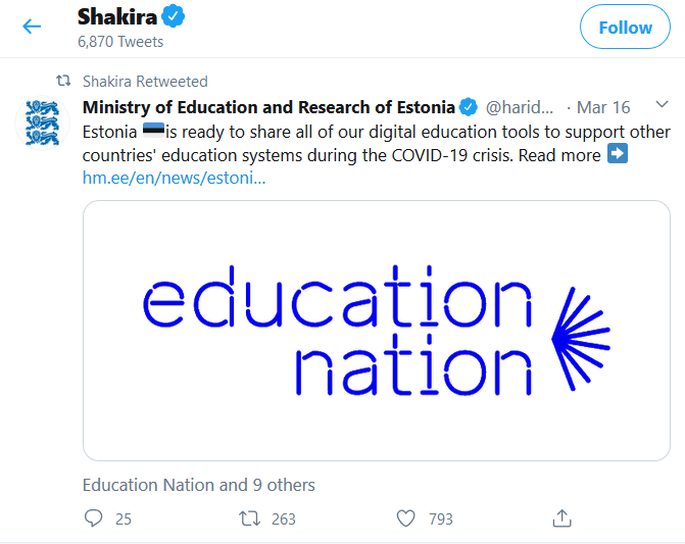The image size is (685, 544).
Task: Like the tweet with the heart icon
Action: pos(405,519)
